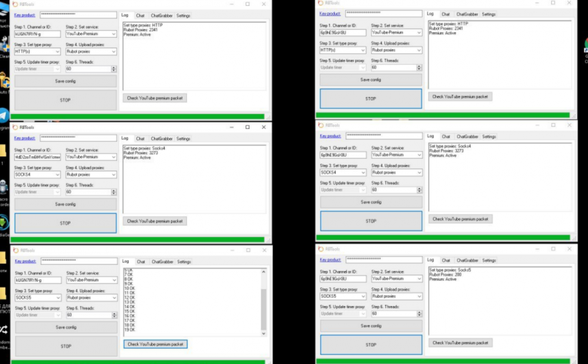Open Settings tab in bottom-left window

[x=184, y=262]
